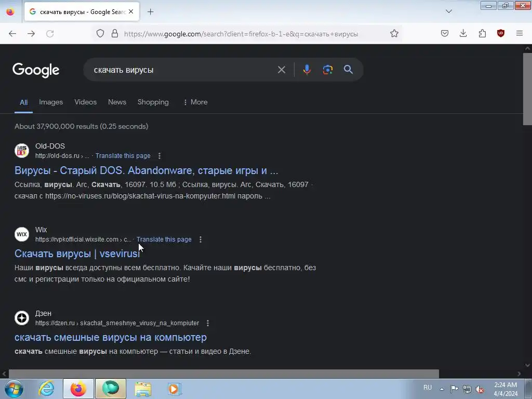Close the Google Search tab
This screenshot has height=399, width=532.
coord(131,11)
